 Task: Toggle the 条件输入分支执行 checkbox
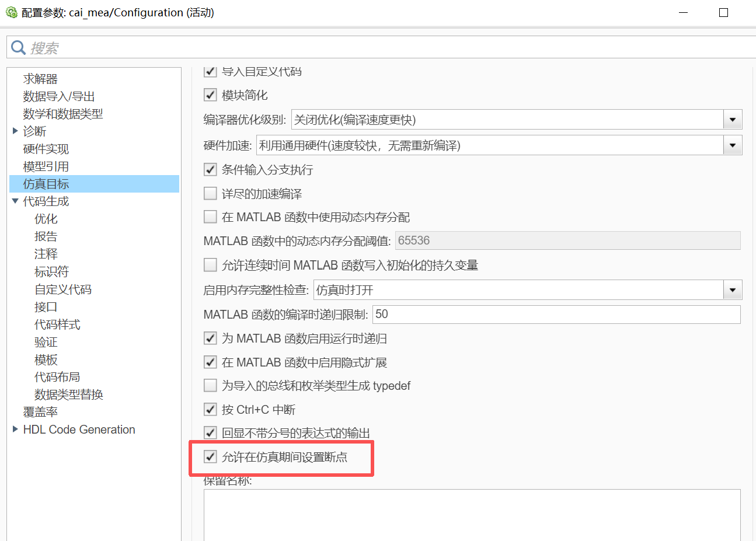point(210,169)
